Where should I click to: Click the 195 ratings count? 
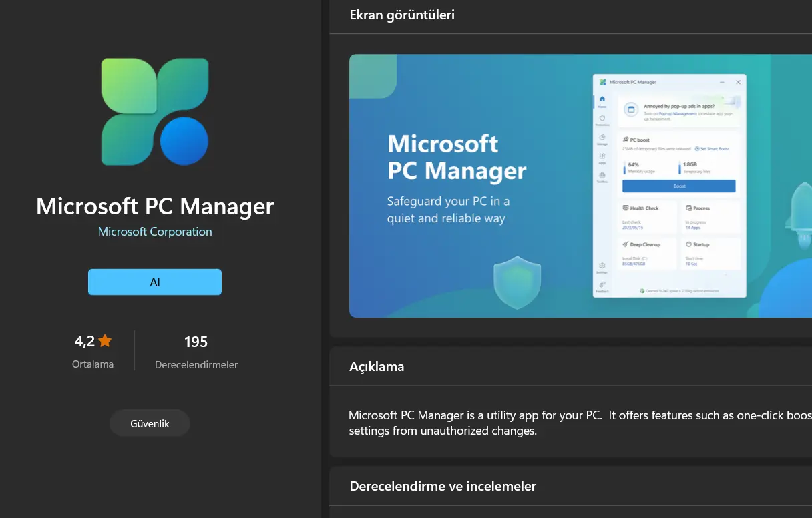point(196,342)
